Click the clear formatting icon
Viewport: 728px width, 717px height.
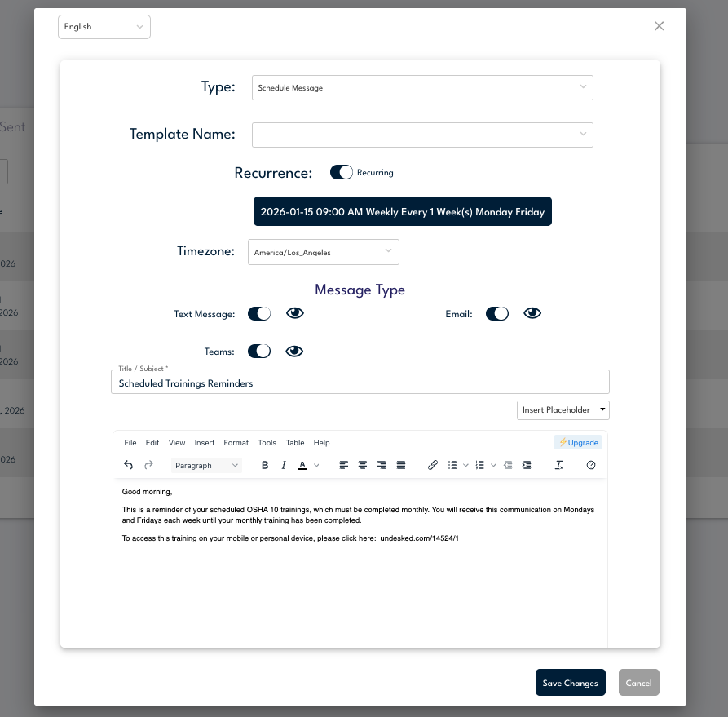[x=559, y=465]
